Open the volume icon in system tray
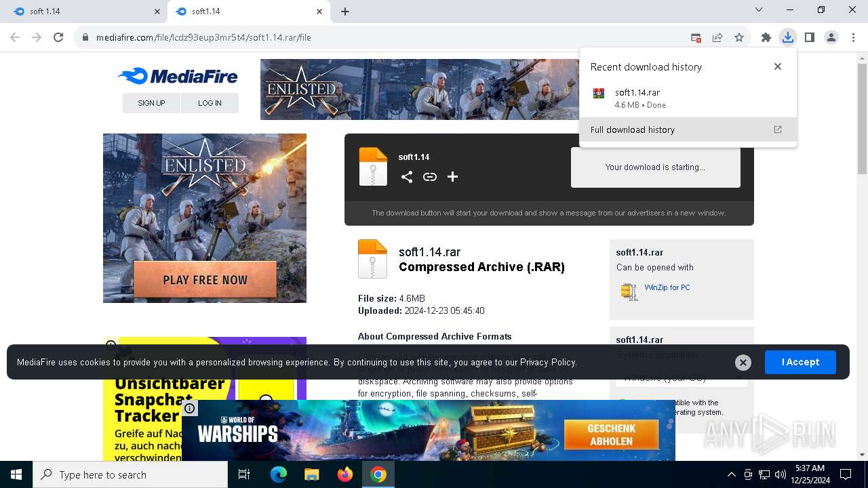The image size is (868, 488). point(780,474)
